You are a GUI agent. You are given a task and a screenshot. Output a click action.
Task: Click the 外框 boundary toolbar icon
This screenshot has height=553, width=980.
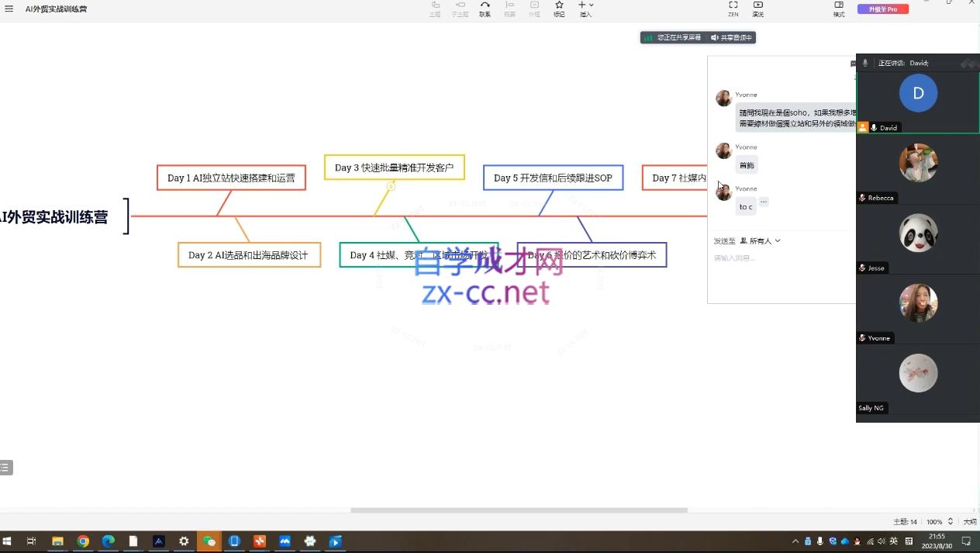tap(534, 9)
